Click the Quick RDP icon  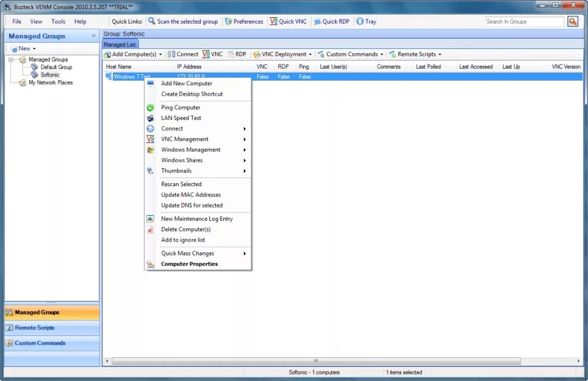pyautogui.click(x=317, y=21)
